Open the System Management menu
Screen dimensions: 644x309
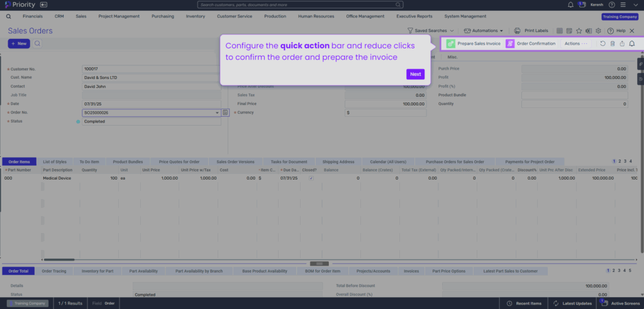point(465,16)
